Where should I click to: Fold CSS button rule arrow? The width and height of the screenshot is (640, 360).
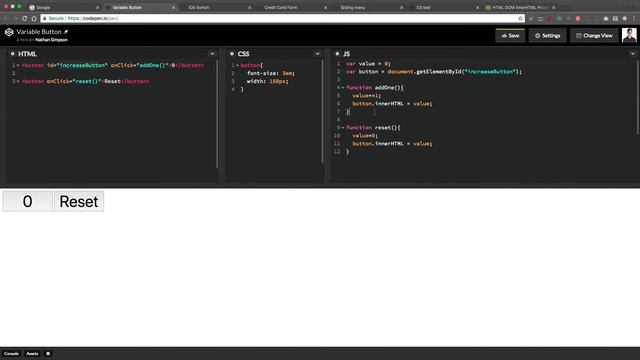point(238,65)
